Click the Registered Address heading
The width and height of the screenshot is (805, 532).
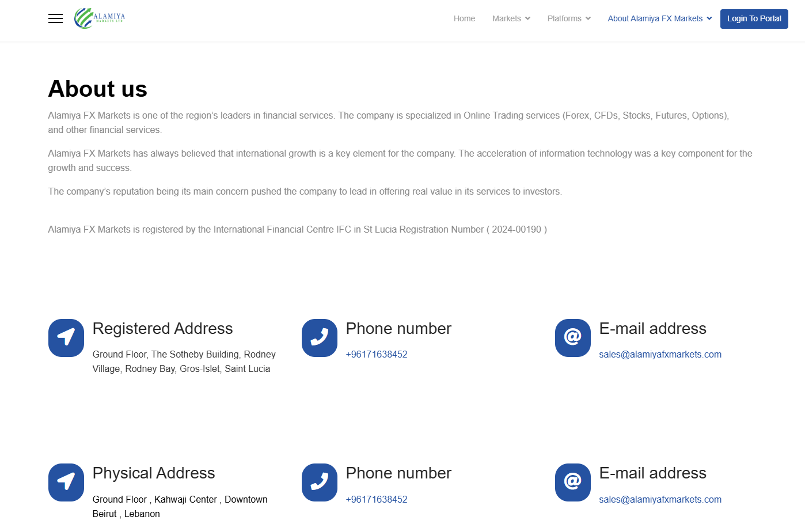(x=163, y=329)
